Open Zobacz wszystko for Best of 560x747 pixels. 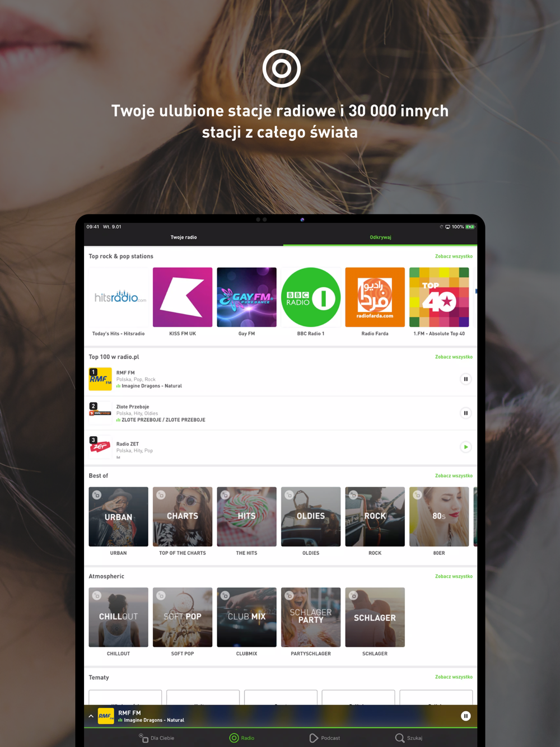454,476
